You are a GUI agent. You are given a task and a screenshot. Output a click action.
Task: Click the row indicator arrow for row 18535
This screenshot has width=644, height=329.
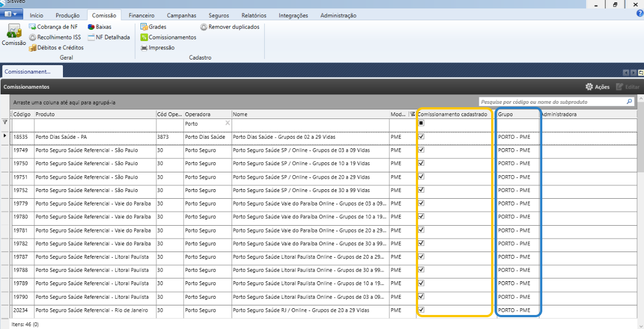point(5,136)
